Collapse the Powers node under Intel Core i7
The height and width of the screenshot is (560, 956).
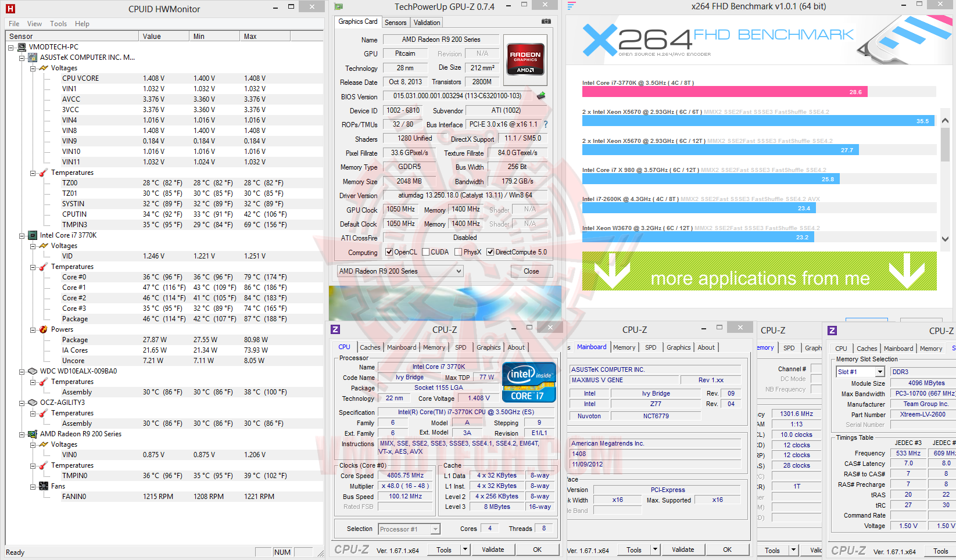(33, 329)
